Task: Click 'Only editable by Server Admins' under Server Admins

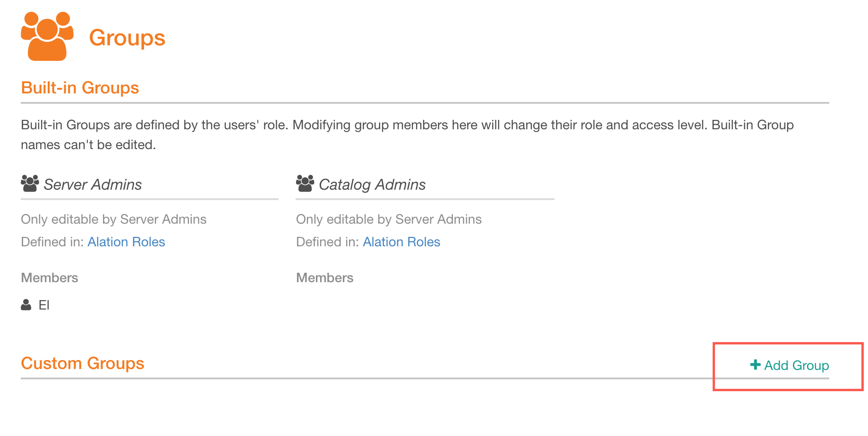Action: click(x=114, y=219)
